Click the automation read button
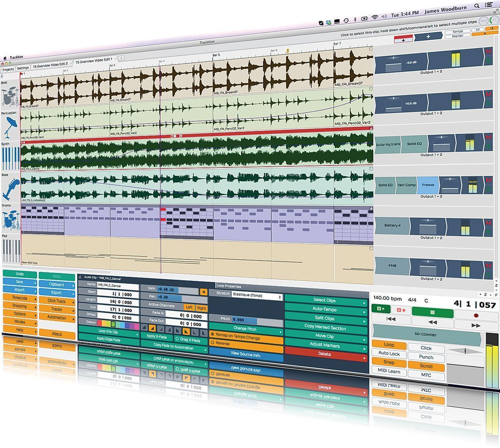The height and width of the screenshot is (448, 500). point(380,309)
